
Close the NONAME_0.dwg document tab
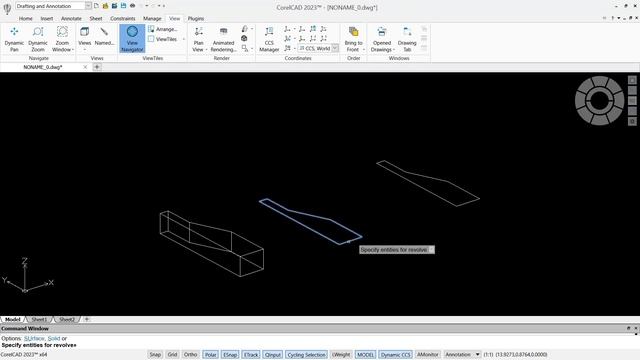(85, 67)
